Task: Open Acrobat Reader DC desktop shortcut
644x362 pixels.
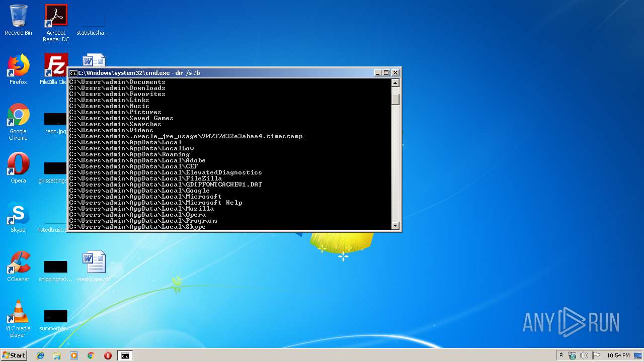Action: tap(56, 23)
